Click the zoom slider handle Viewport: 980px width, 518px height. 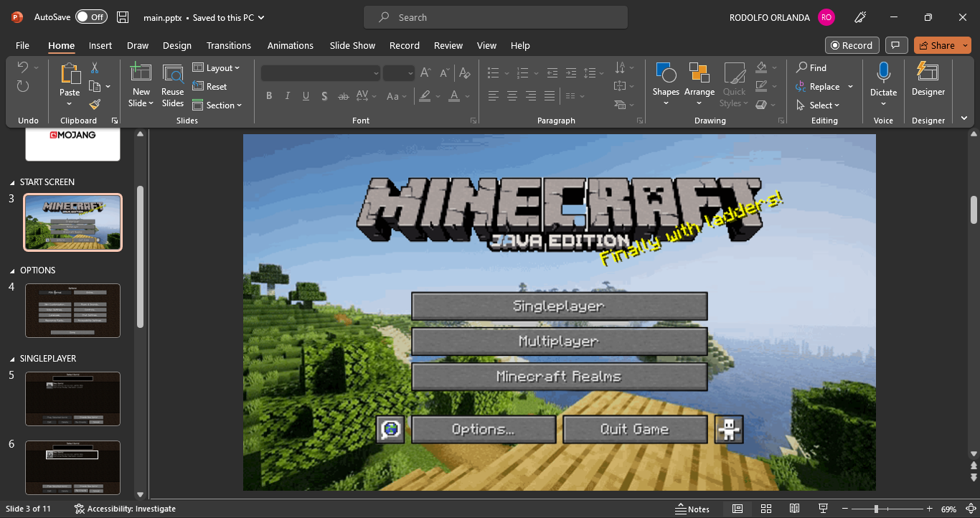tap(876, 509)
